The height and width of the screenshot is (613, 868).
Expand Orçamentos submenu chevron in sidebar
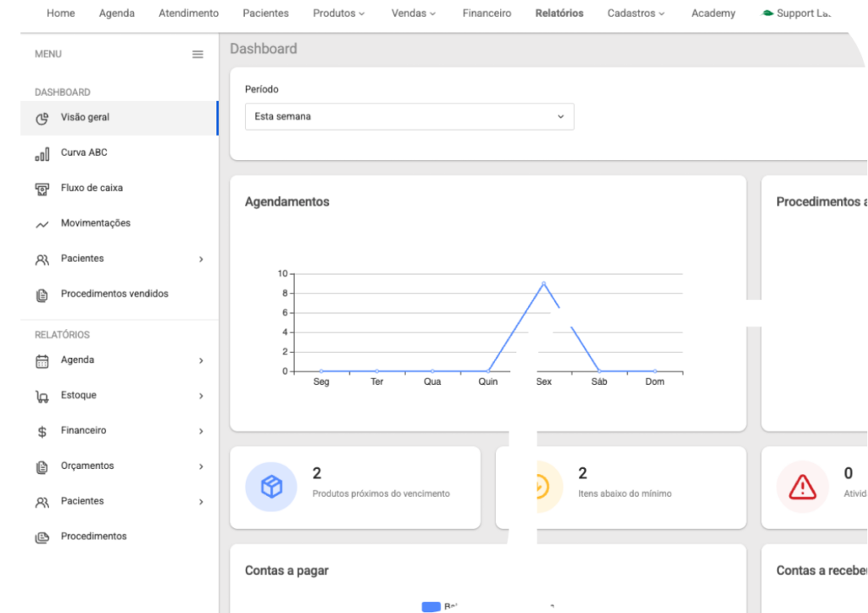tap(201, 466)
